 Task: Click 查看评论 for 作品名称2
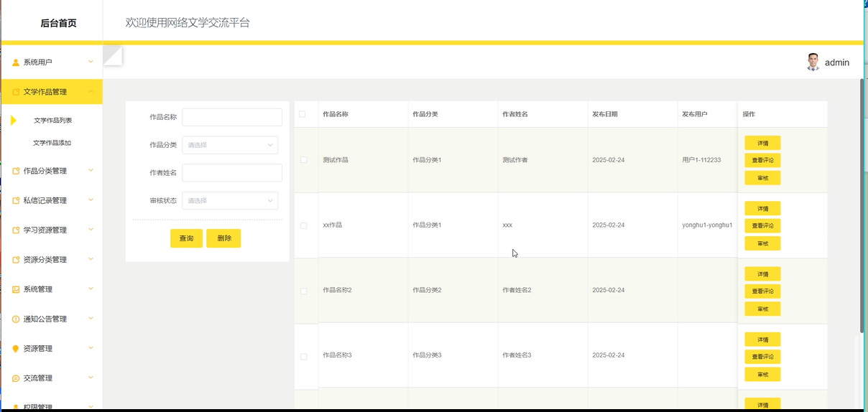tap(762, 291)
